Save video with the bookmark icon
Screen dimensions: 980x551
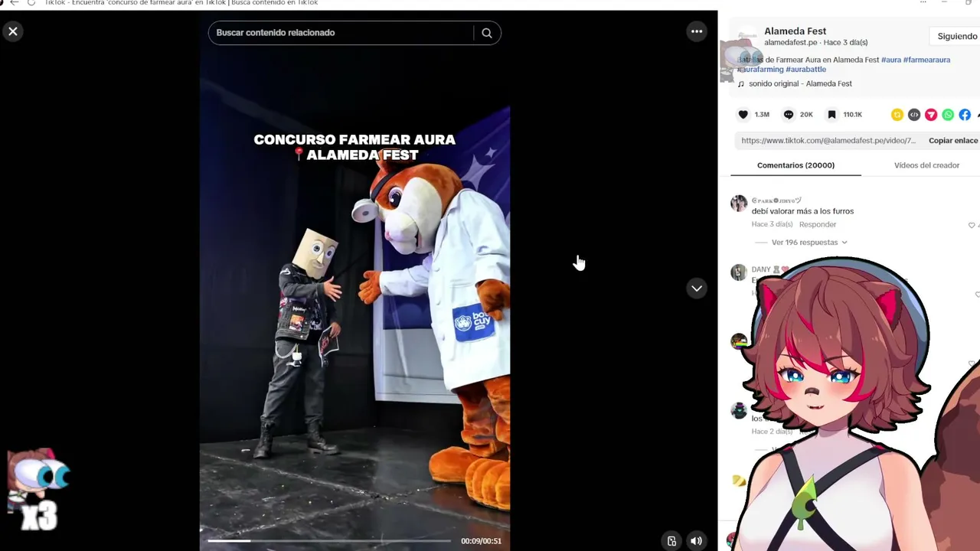coord(831,115)
